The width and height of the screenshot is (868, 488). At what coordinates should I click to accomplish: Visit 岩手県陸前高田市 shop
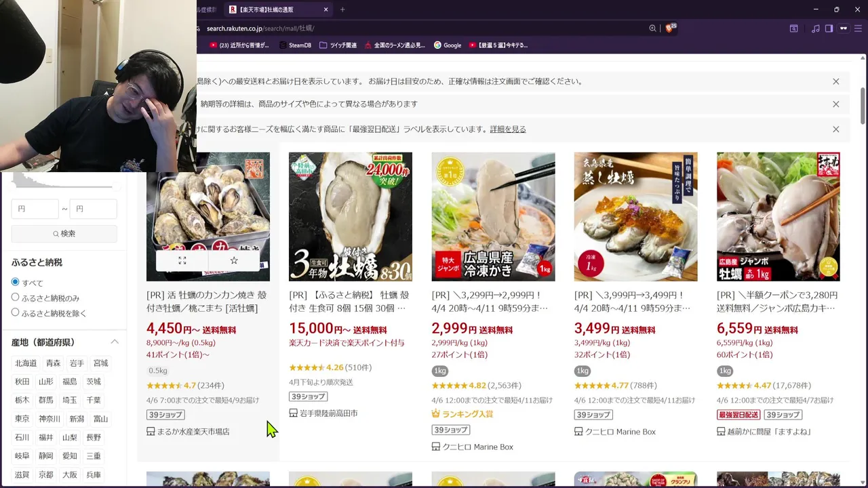tap(323, 413)
